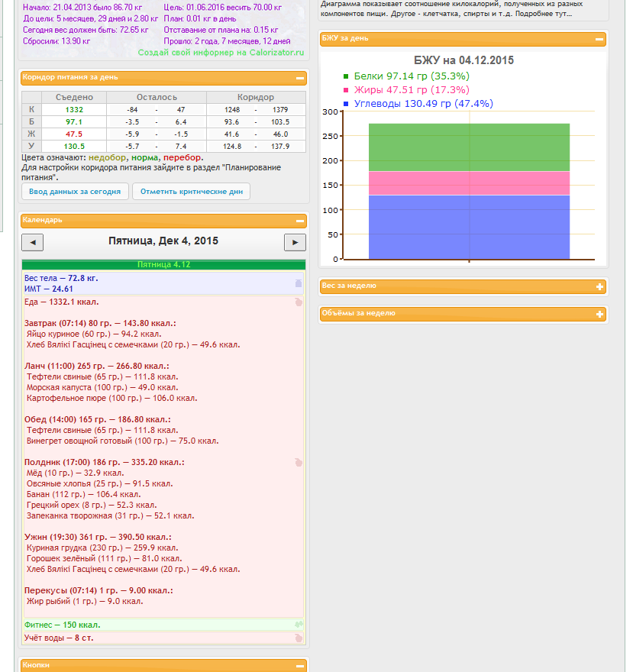Click the ИМТ — 24.61 line
The image size is (633, 672).
48,289
